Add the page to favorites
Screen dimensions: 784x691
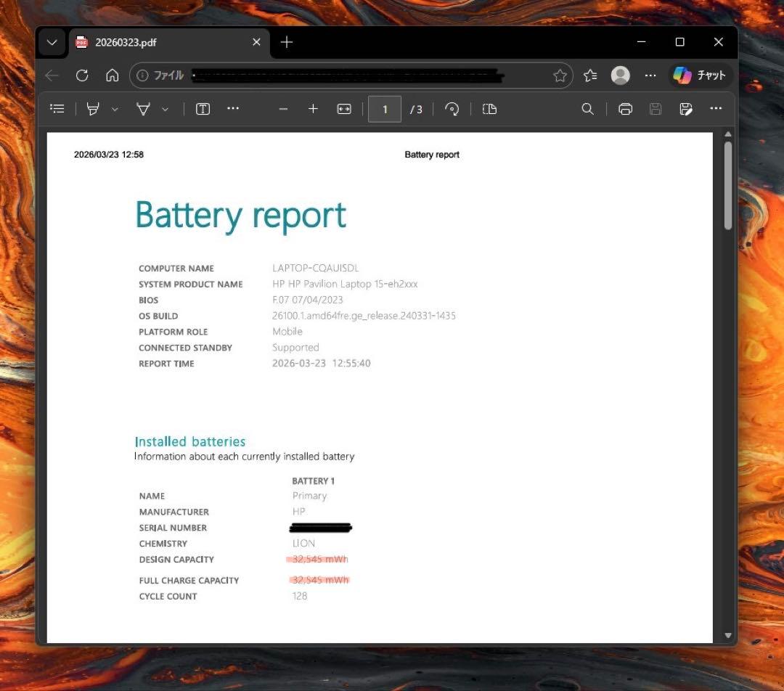click(x=560, y=75)
